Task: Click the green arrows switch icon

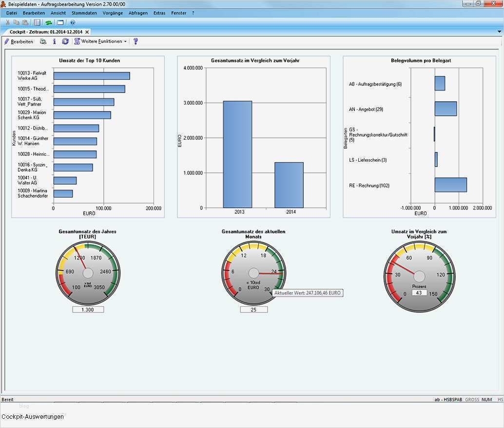Action: pyautogui.click(x=49, y=22)
